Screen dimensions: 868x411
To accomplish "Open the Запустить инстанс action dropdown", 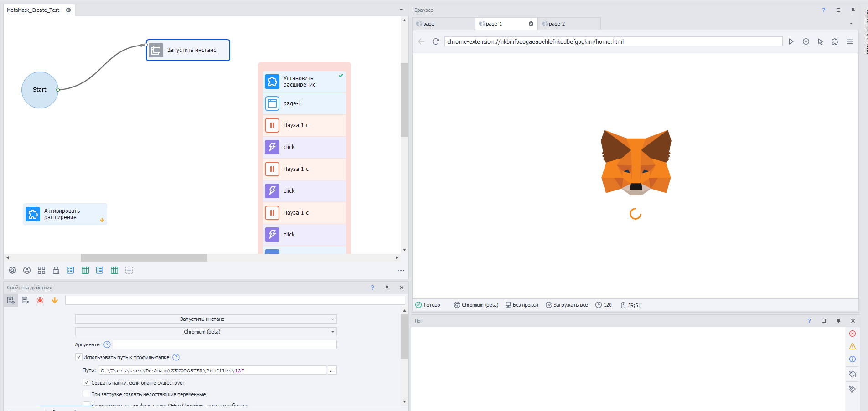I will [206, 319].
